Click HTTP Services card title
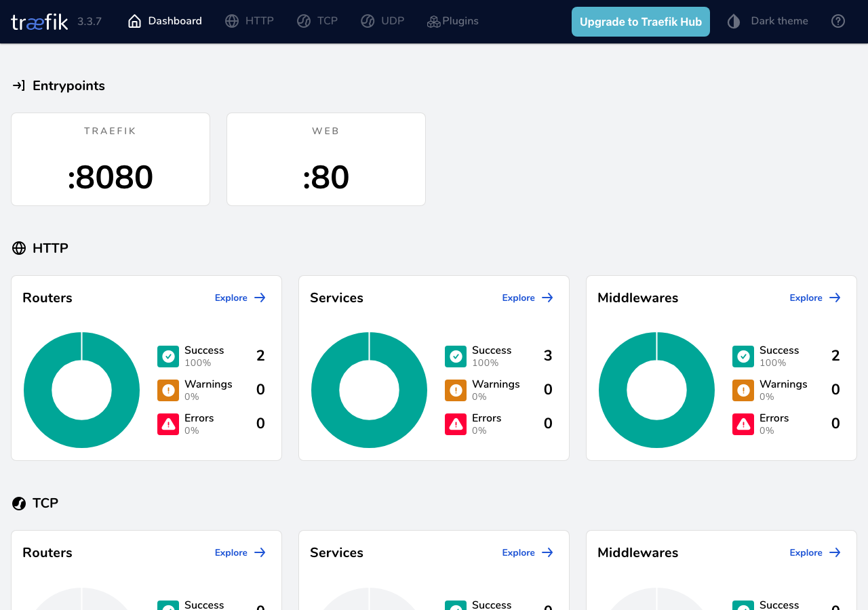 336,298
